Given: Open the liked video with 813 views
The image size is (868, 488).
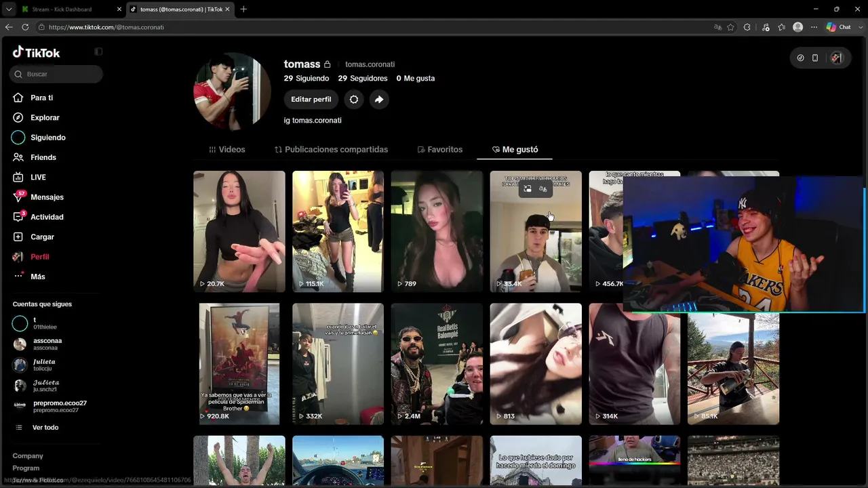Looking at the screenshot, I should click(x=536, y=364).
